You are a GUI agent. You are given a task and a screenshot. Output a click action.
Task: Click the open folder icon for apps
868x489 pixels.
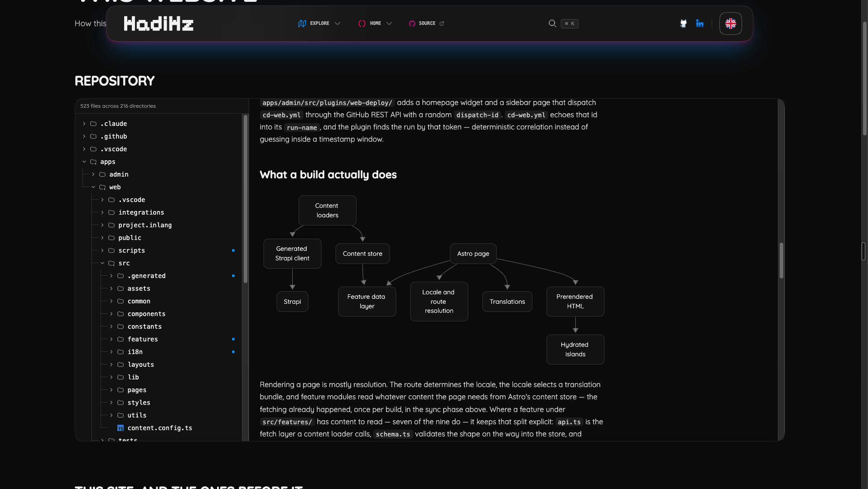click(93, 162)
